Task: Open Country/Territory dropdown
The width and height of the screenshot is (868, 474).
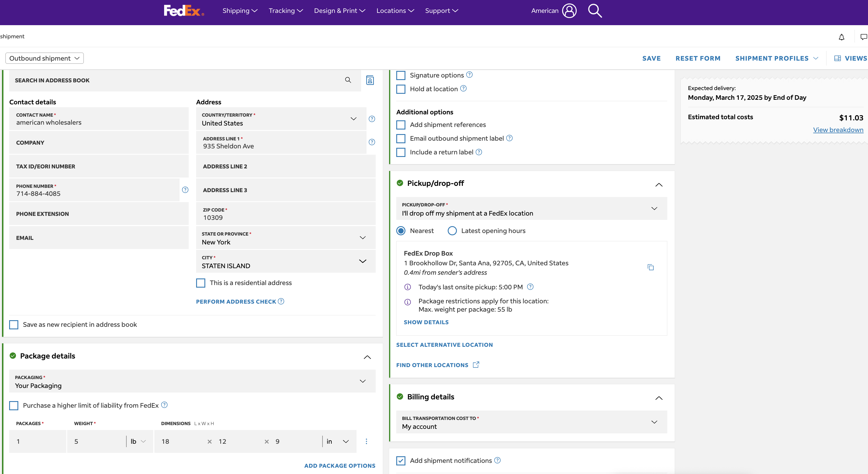Action: [281, 119]
